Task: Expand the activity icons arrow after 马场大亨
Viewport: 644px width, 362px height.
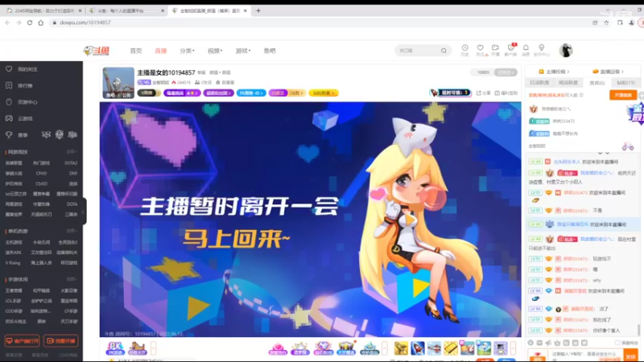Action: 153,348
